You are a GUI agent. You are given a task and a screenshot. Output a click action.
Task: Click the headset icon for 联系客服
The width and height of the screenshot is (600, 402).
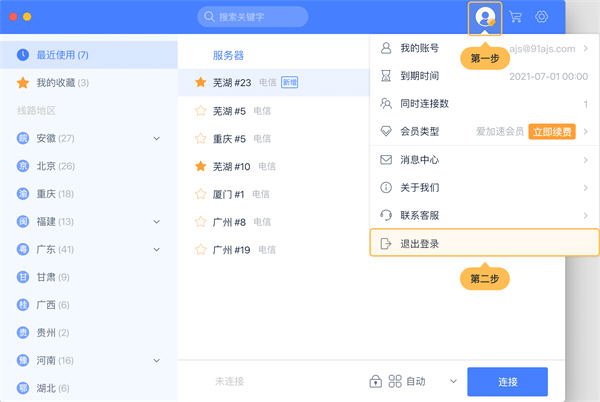pos(386,215)
